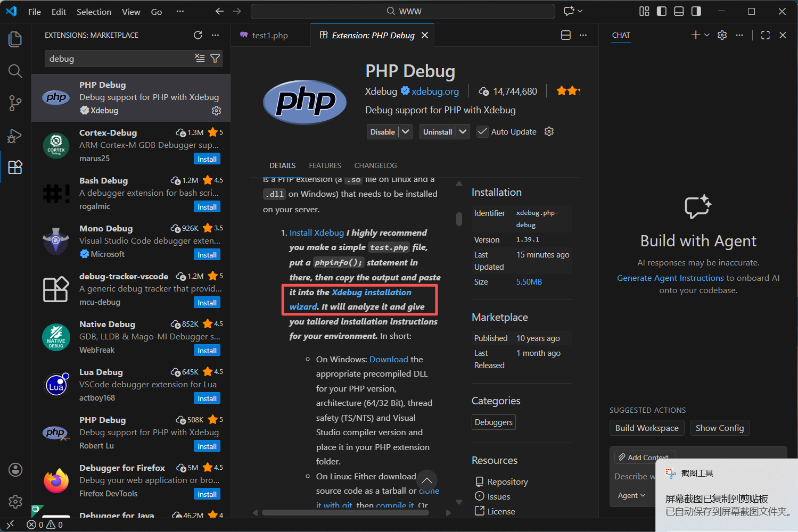
Task: Go forward with the navigation arrow
Action: pos(237,11)
